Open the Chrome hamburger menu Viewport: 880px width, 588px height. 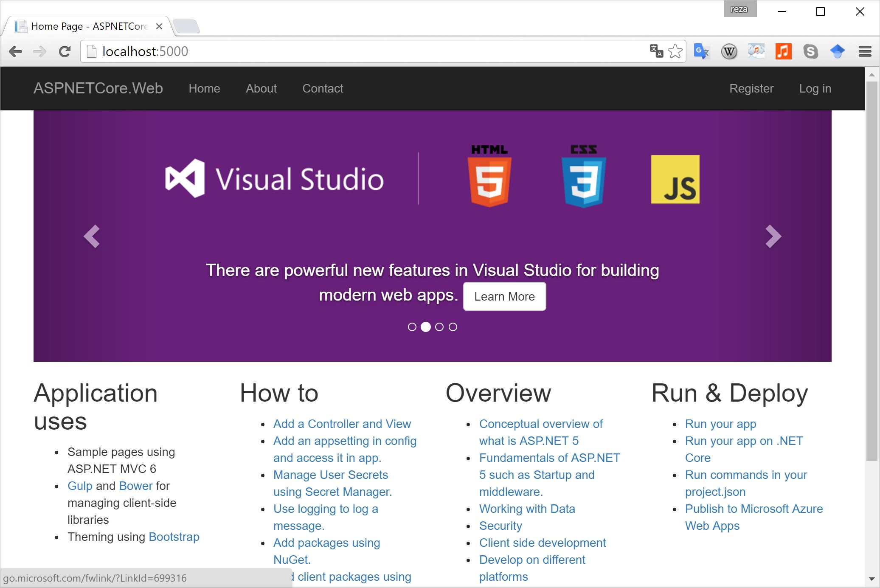(865, 52)
